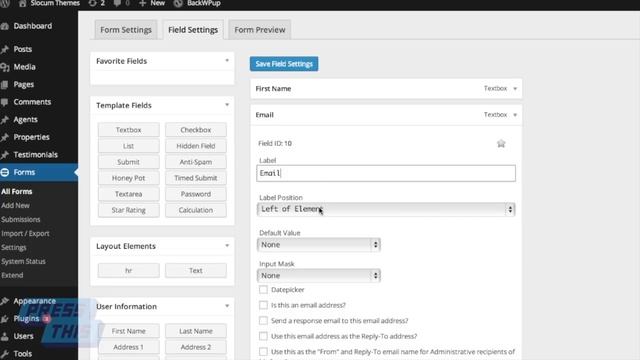Mark Email field as favorite with star icon
This screenshot has width=640, height=360.
tap(501, 143)
